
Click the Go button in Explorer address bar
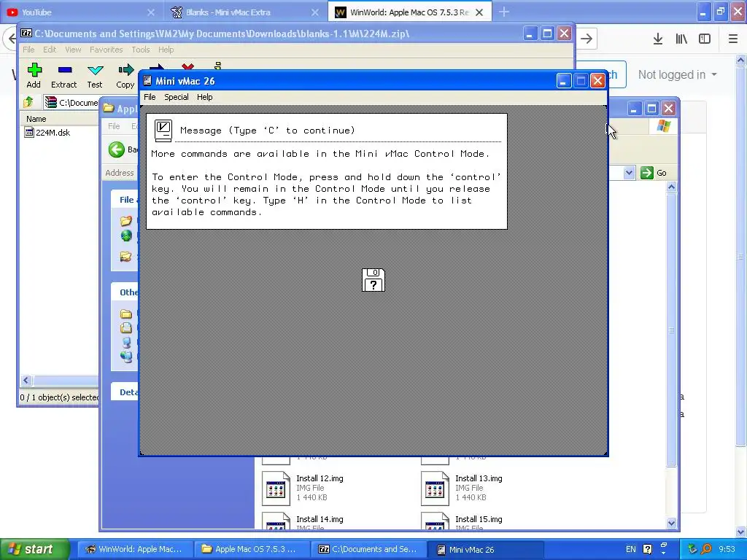tap(654, 173)
